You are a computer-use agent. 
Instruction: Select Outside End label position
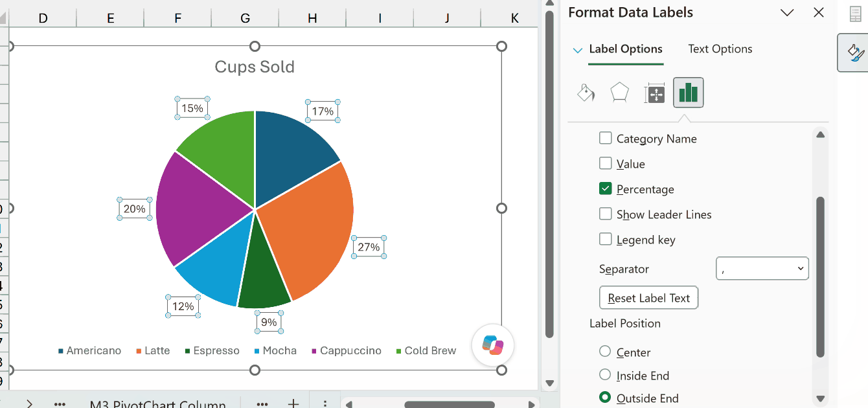point(605,397)
